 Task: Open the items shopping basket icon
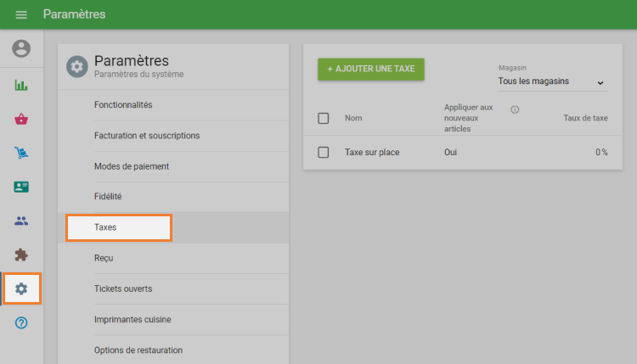(x=21, y=119)
